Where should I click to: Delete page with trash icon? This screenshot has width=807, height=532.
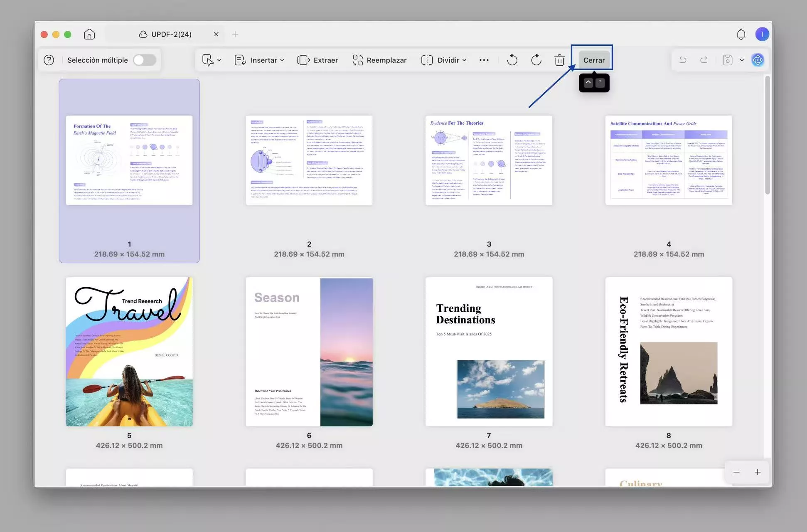coord(559,60)
